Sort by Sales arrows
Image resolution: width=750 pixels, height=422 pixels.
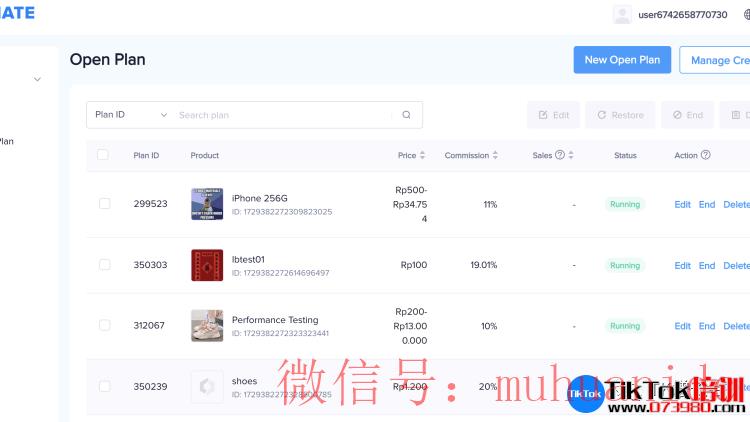click(571, 155)
